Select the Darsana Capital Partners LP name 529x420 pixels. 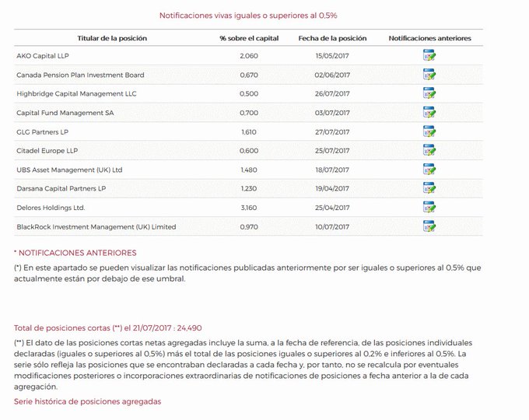pyautogui.click(x=61, y=188)
